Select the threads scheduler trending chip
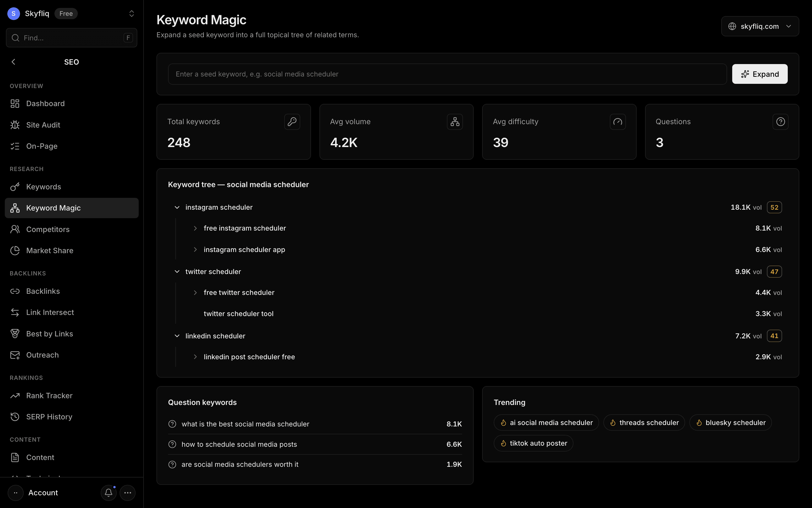812x508 pixels. [644, 423]
